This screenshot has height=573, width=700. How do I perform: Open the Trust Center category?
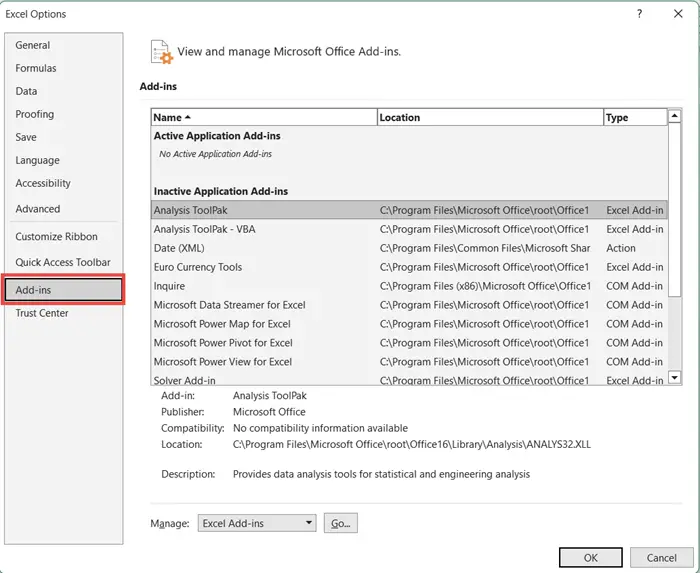point(42,313)
